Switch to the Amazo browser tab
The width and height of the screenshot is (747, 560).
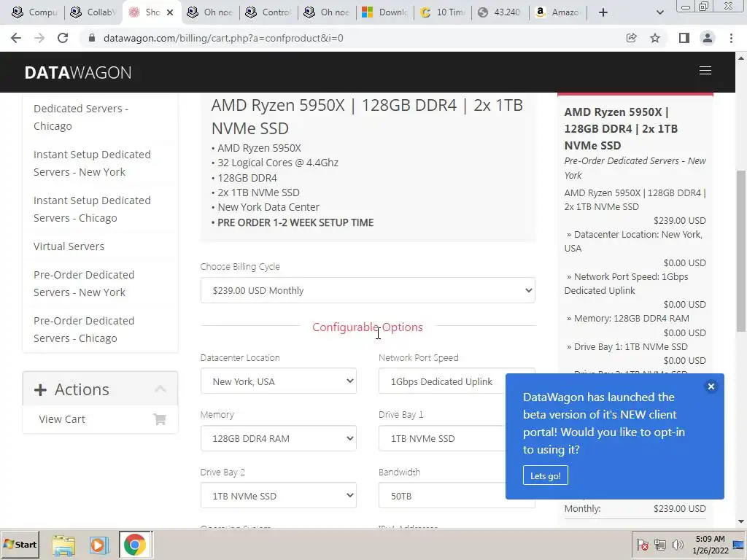(558, 12)
